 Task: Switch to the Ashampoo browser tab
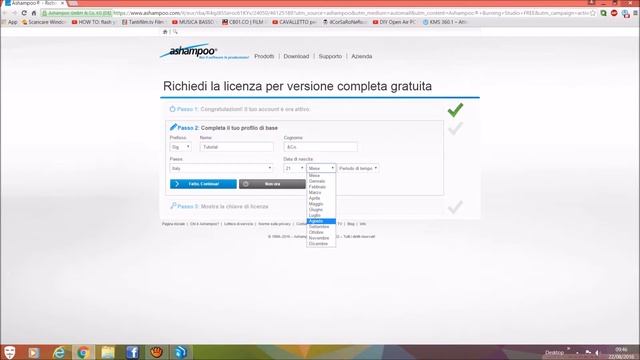click(34, 3)
